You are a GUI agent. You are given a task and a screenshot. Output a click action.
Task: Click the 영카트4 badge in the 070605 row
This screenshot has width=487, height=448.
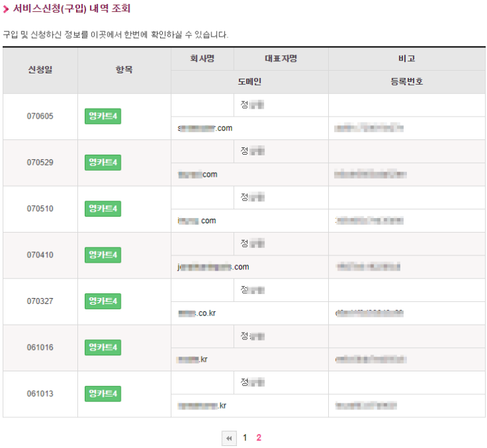click(103, 117)
